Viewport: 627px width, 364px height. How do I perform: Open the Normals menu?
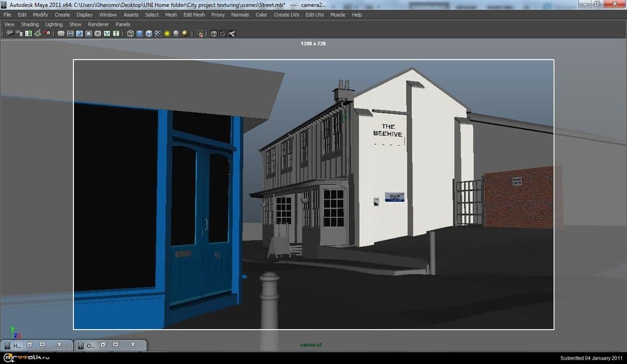(240, 15)
